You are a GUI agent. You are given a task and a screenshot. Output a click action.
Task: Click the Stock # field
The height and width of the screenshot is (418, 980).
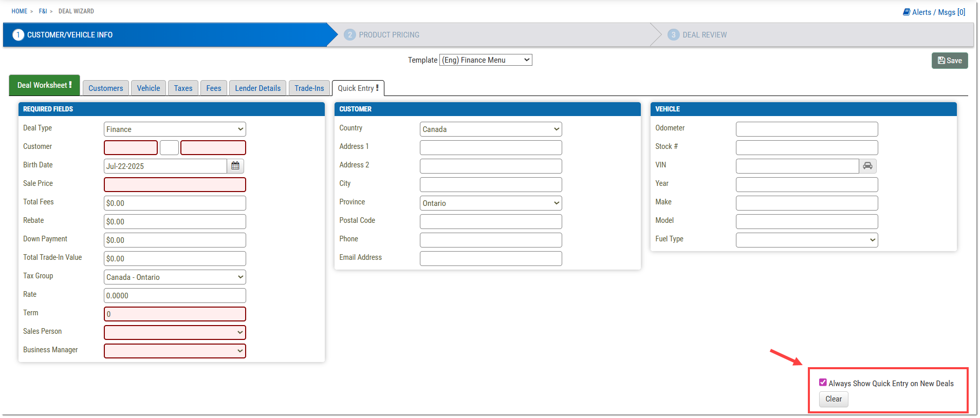807,147
